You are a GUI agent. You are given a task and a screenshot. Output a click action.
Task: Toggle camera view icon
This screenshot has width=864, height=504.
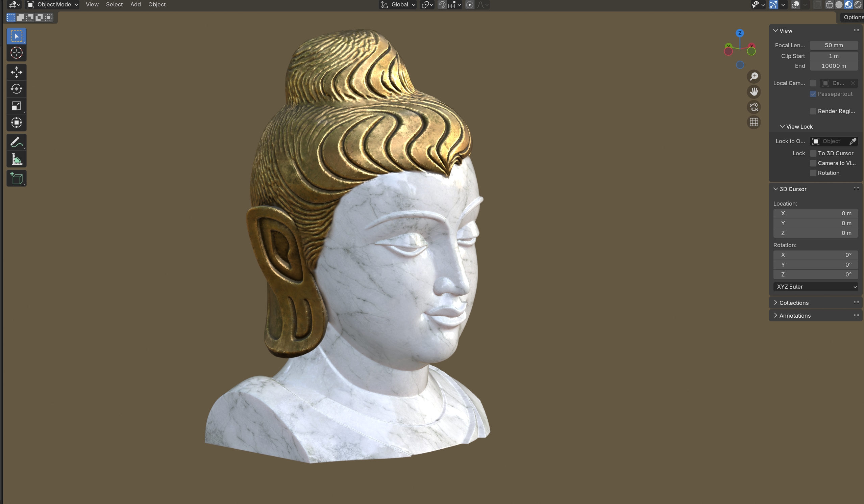tap(754, 107)
